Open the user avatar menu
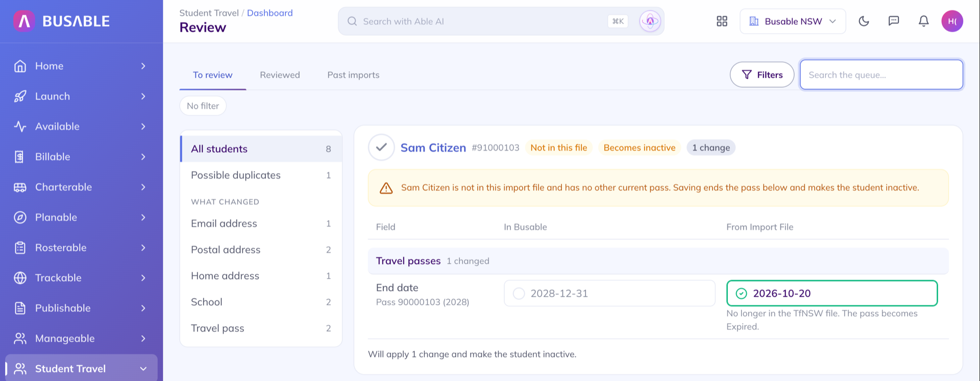The width and height of the screenshot is (980, 381). tap(952, 21)
